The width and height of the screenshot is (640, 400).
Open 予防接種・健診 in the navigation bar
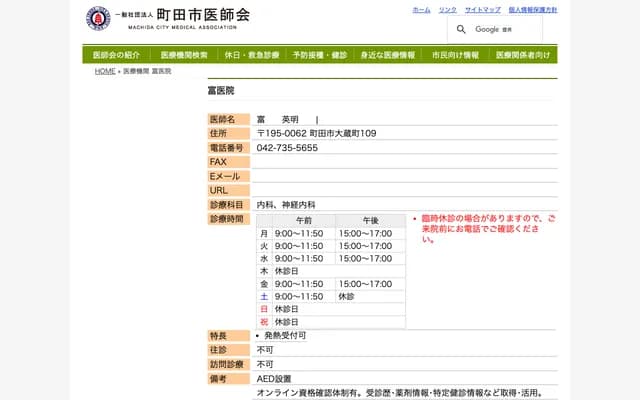(x=320, y=55)
